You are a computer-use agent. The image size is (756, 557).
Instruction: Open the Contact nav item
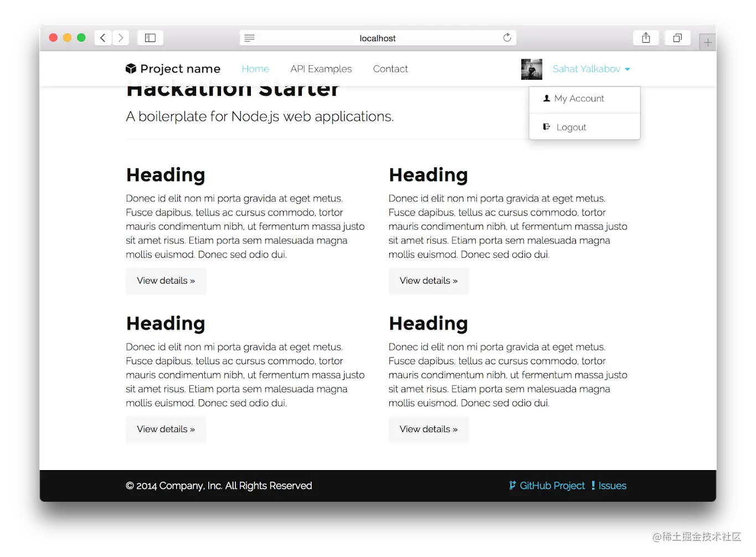point(390,69)
